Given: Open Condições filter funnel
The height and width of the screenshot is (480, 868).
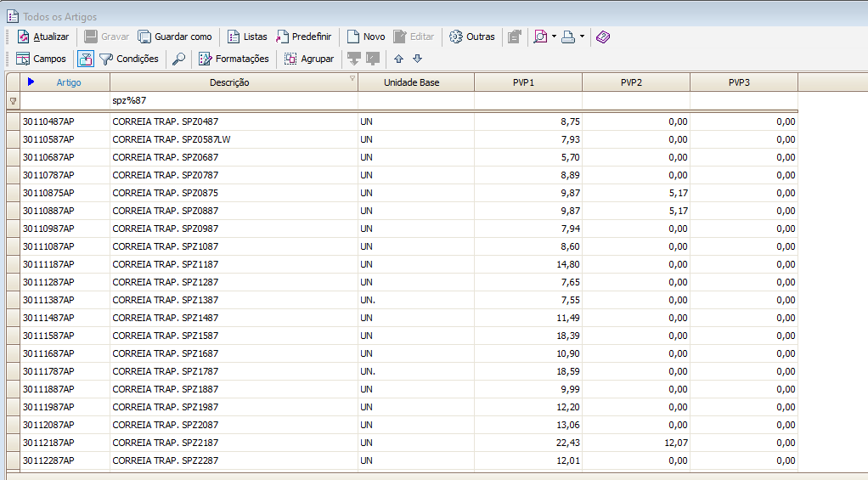Looking at the screenshot, I should coord(129,59).
